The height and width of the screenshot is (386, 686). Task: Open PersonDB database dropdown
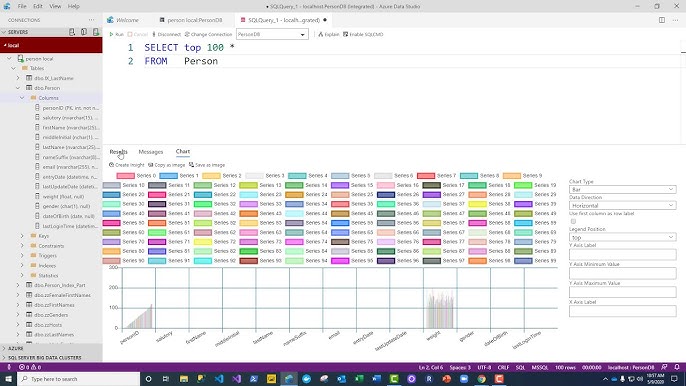point(272,34)
